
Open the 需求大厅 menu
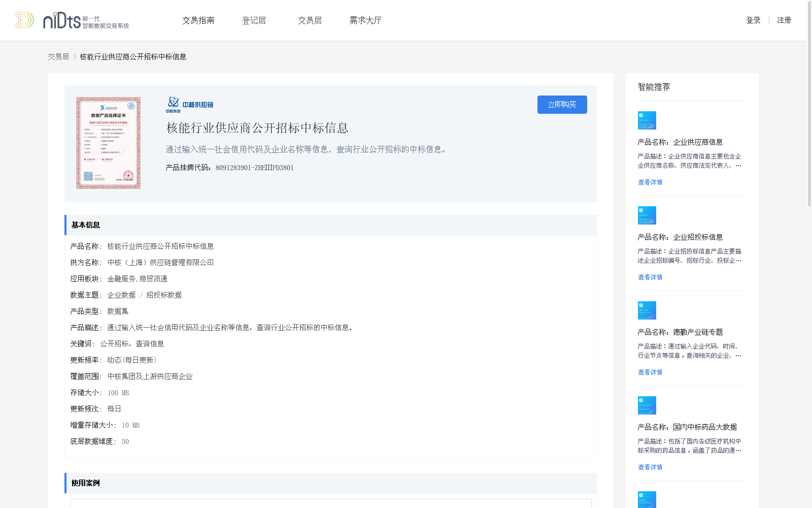pos(365,20)
